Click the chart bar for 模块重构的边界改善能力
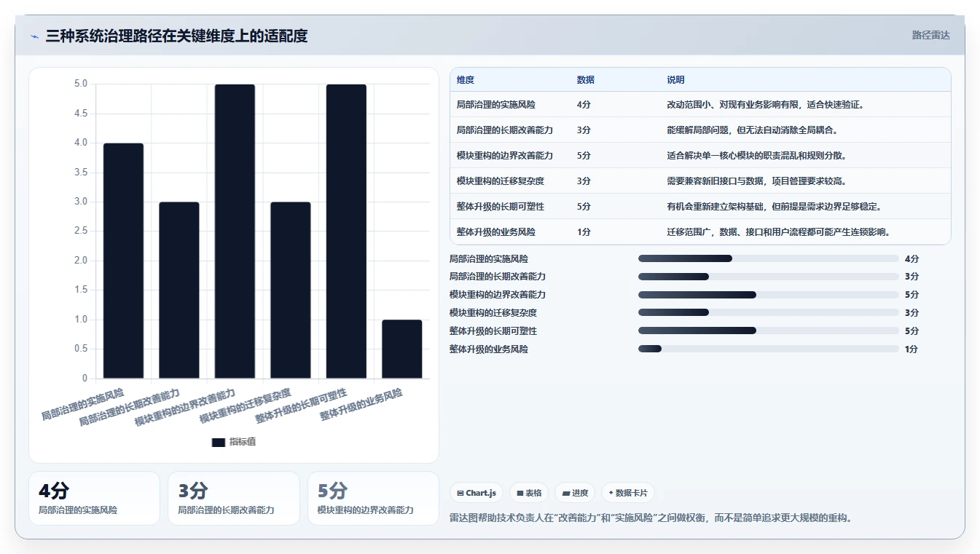The height and width of the screenshot is (554, 980). click(x=235, y=232)
